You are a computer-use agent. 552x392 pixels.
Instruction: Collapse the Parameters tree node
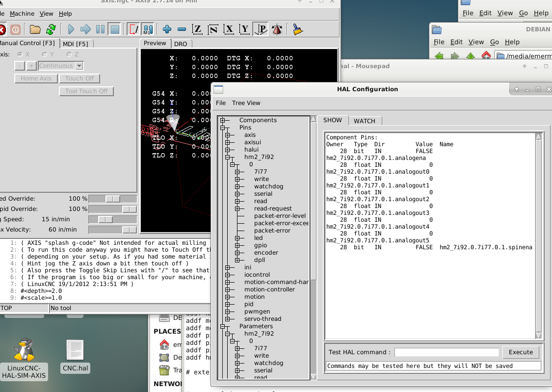222,327
